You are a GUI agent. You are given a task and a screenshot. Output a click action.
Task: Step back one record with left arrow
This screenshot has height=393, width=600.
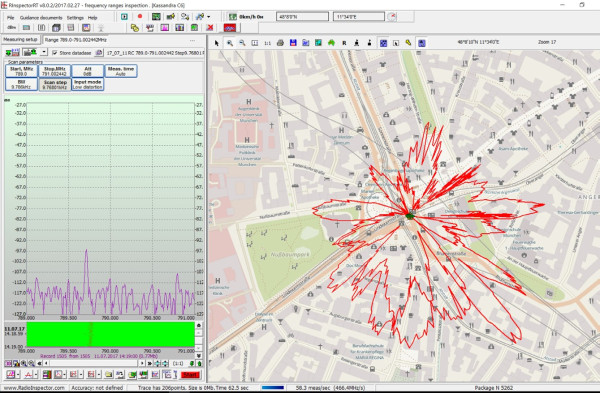click(x=46, y=363)
